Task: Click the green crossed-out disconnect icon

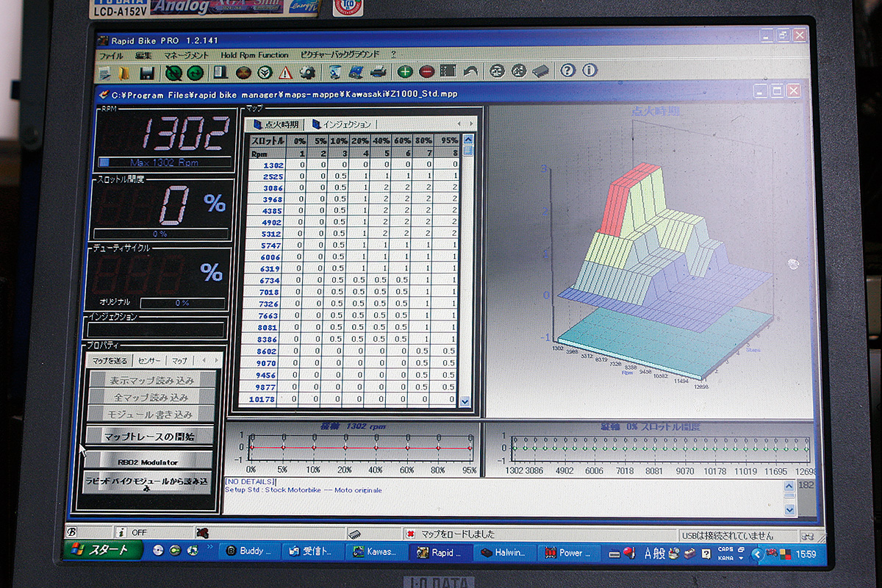Action: pyautogui.click(x=173, y=72)
